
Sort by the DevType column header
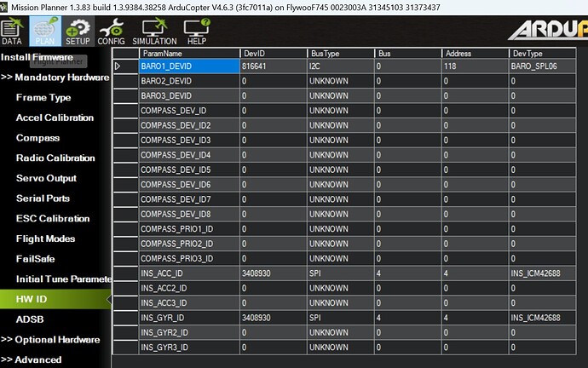[542, 54]
